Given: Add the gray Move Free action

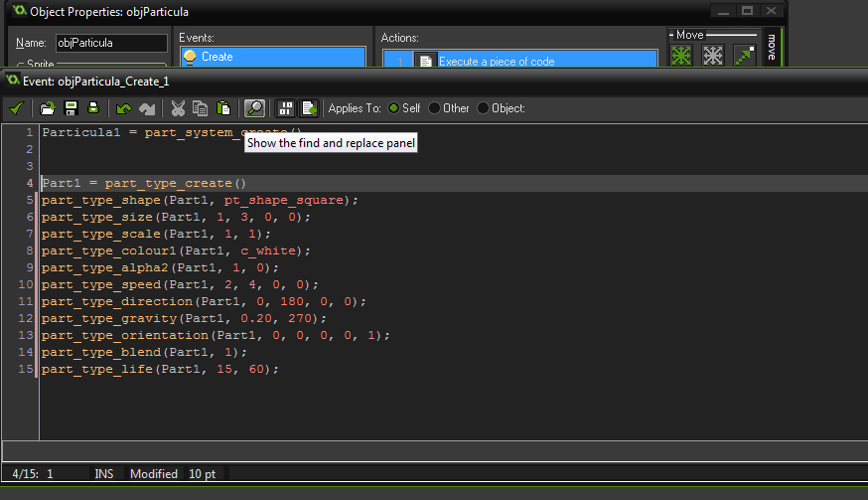Looking at the screenshot, I should 712,56.
